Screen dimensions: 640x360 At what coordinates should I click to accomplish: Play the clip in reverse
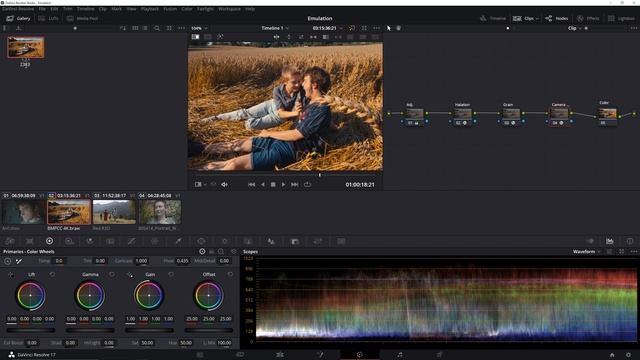click(x=262, y=184)
